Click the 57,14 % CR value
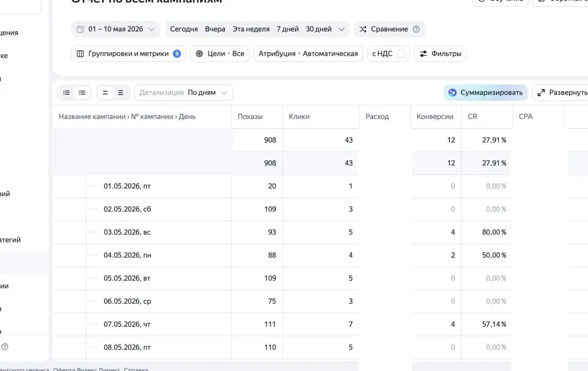This screenshot has height=371, width=588. coord(494,324)
